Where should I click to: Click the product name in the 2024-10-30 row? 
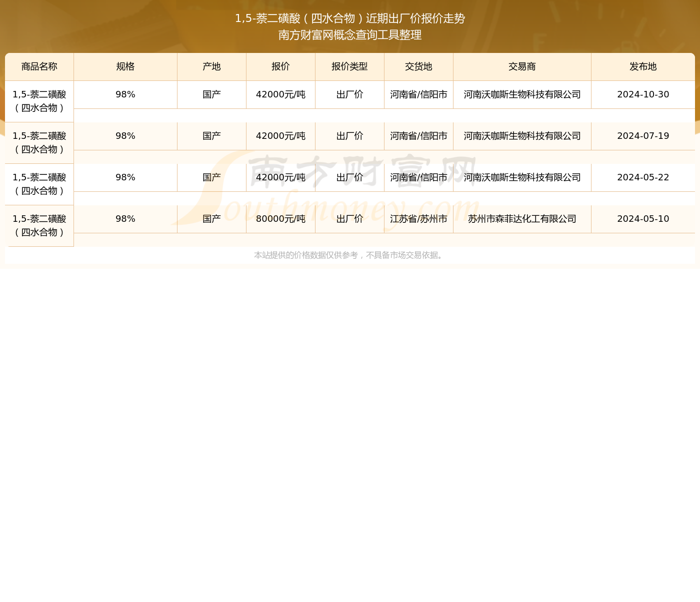click(x=39, y=101)
